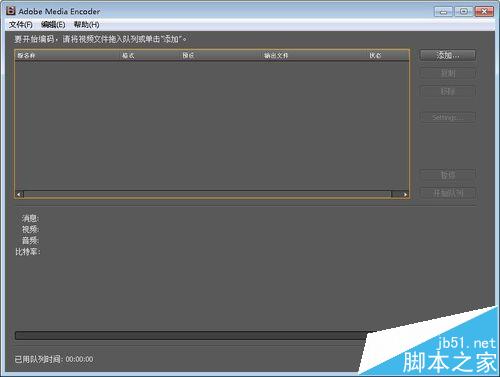Click the Settings... button
Image resolution: width=500 pixels, height=377 pixels.
click(448, 117)
